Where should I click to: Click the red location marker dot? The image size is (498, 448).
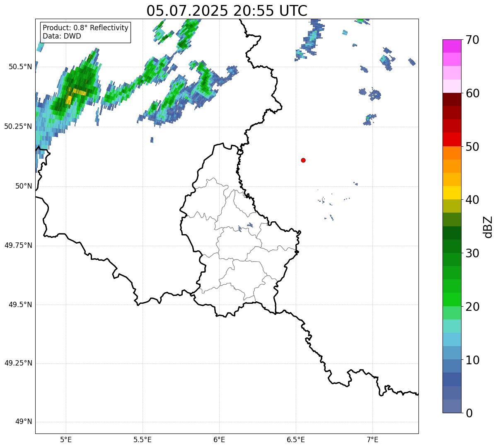click(x=303, y=160)
